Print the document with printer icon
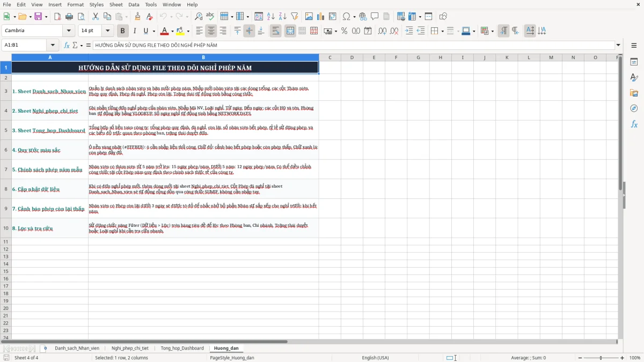This screenshot has width=644, height=362. click(69, 17)
